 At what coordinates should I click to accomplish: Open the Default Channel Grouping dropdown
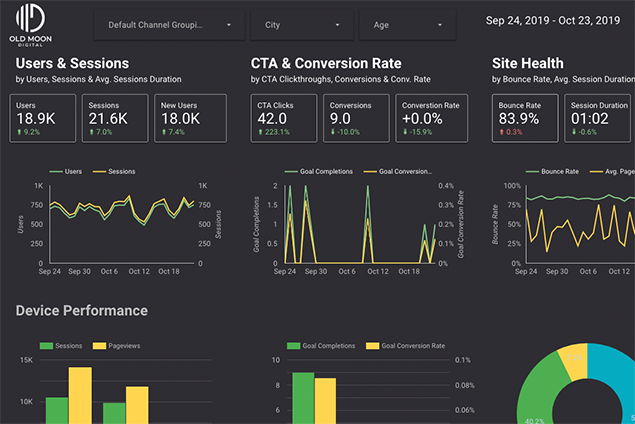(169, 25)
